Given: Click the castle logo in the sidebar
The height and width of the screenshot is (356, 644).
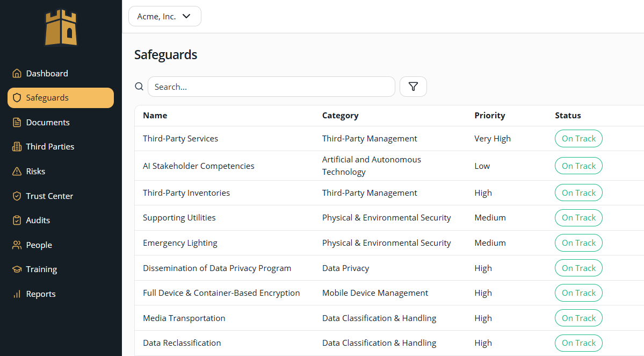Looking at the screenshot, I should [x=61, y=27].
